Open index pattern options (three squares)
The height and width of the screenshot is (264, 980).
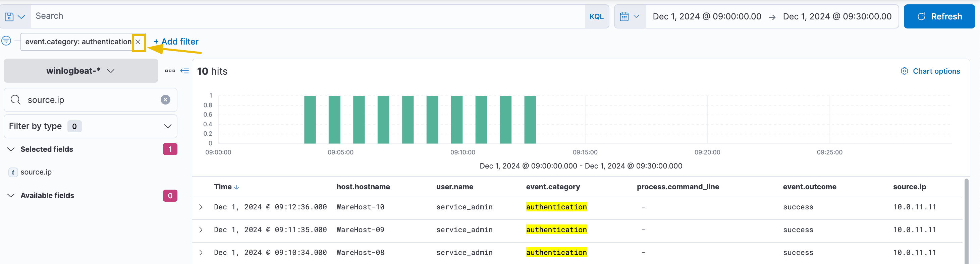pos(170,71)
